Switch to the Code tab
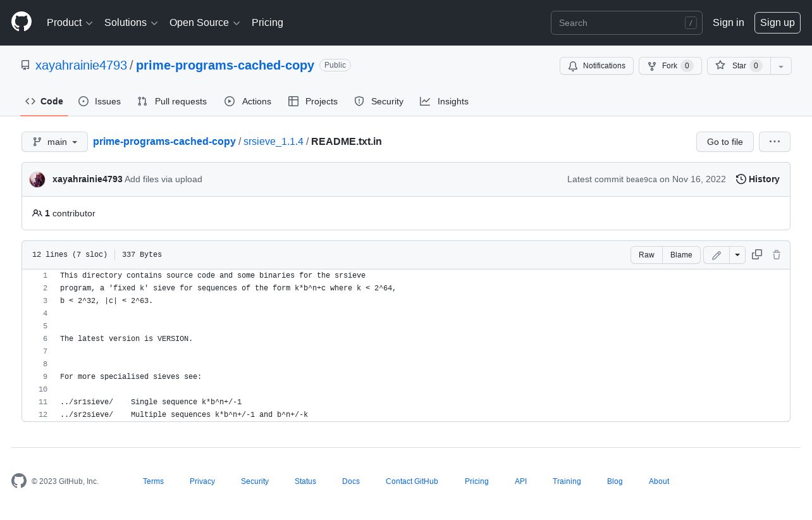Image resolution: width=812 pixels, height=520 pixels. 44,101
